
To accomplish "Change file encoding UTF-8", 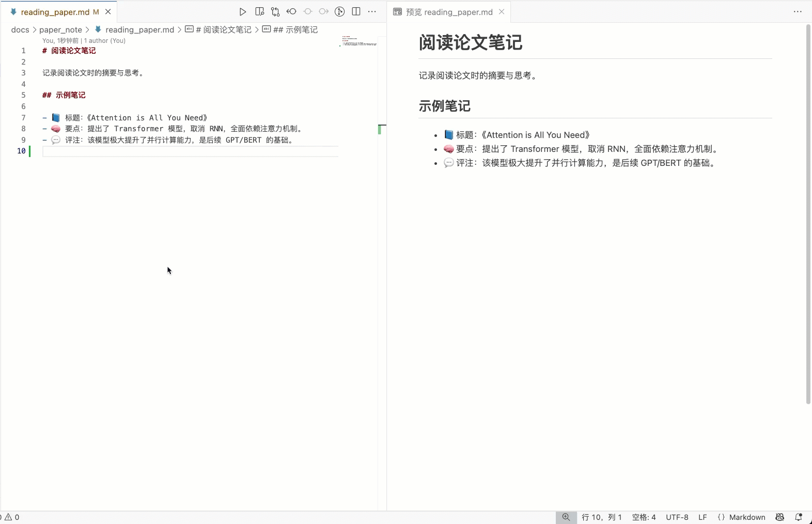I will click(x=677, y=517).
